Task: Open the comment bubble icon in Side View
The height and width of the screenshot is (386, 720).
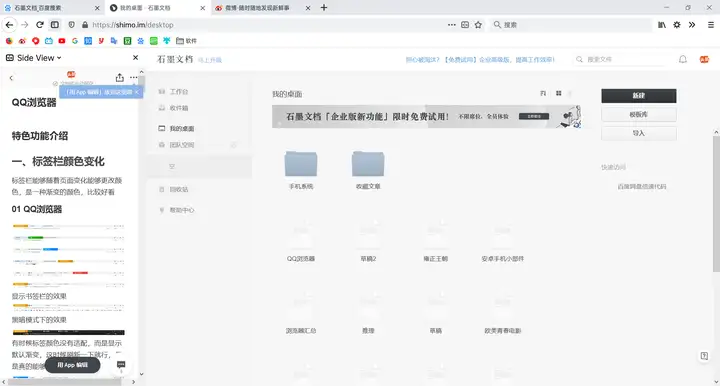Action: (x=121, y=365)
